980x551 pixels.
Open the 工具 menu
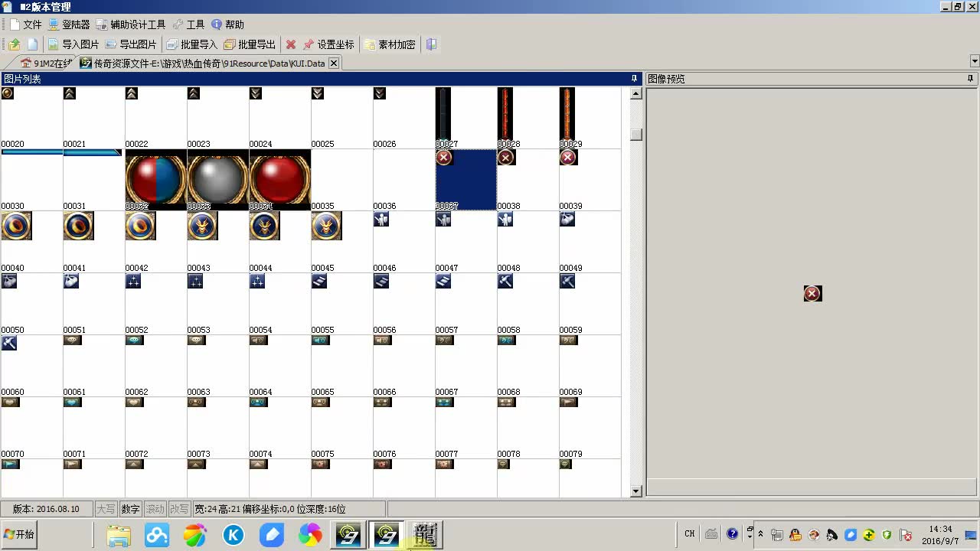pyautogui.click(x=189, y=24)
